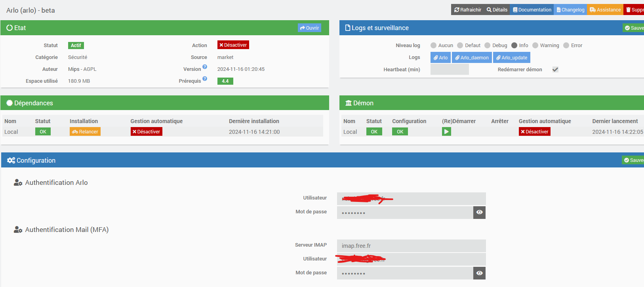Click the Auteur value Mips - AGPL
This screenshot has height=287, width=644.
(82, 69)
